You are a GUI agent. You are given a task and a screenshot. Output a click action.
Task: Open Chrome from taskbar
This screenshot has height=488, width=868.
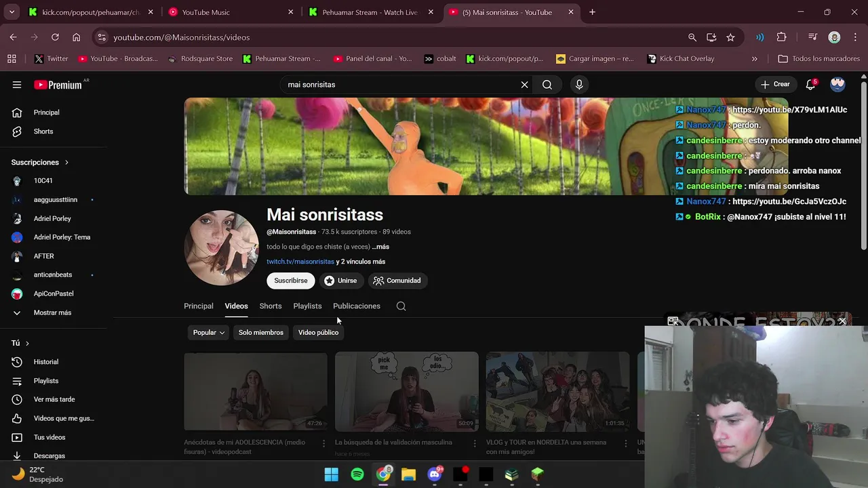tap(383, 474)
